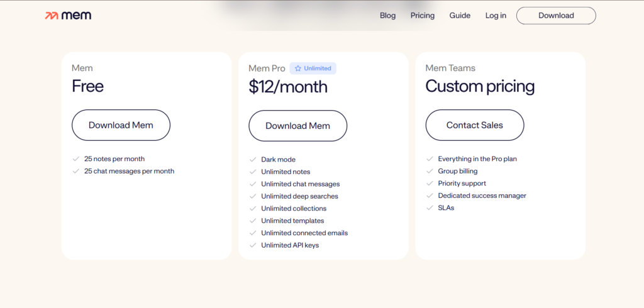Click checkmark beside SLAs
Screen dimensions: 644x308
[x=430, y=208]
